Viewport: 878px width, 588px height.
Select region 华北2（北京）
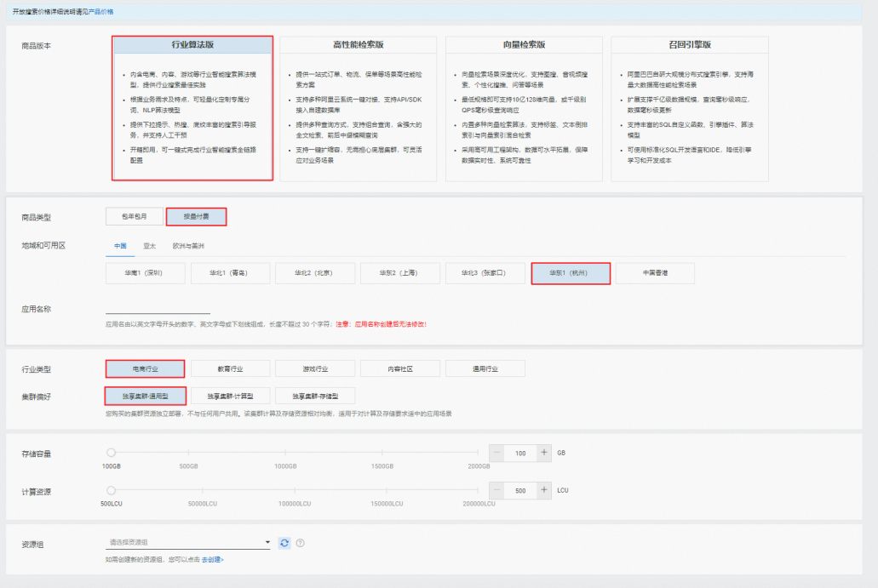[315, 273]
